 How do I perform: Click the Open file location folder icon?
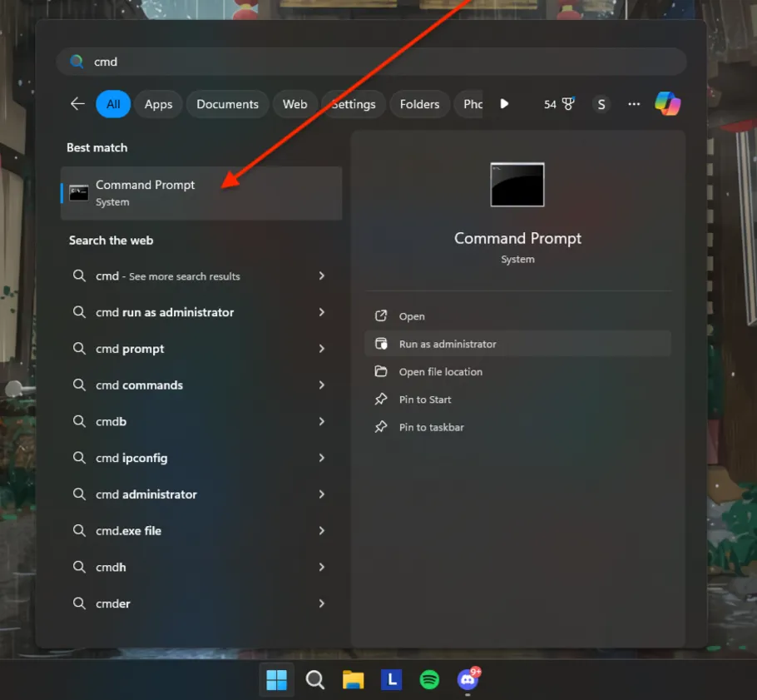point(381,371)
